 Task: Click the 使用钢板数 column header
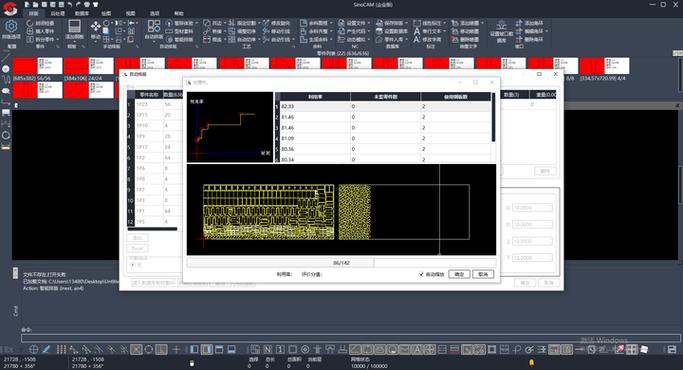point(456,97)
